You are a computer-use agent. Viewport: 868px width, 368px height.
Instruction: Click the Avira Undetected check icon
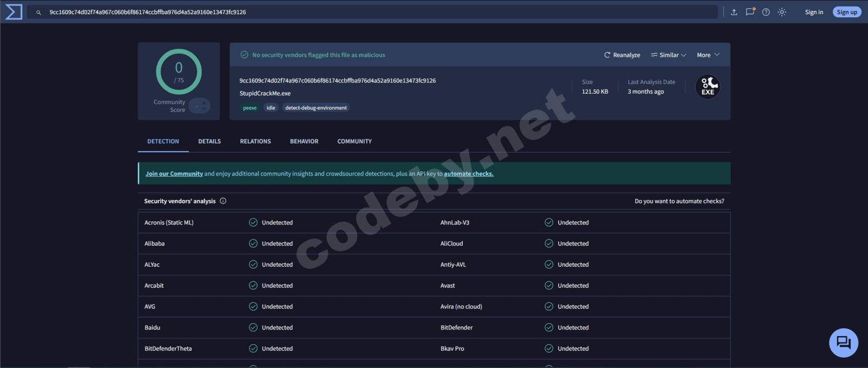(549, 307)
